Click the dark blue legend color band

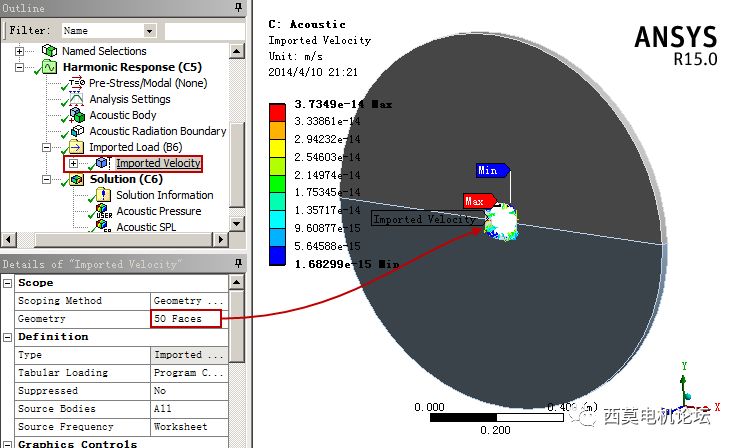[x=277, y=255]
